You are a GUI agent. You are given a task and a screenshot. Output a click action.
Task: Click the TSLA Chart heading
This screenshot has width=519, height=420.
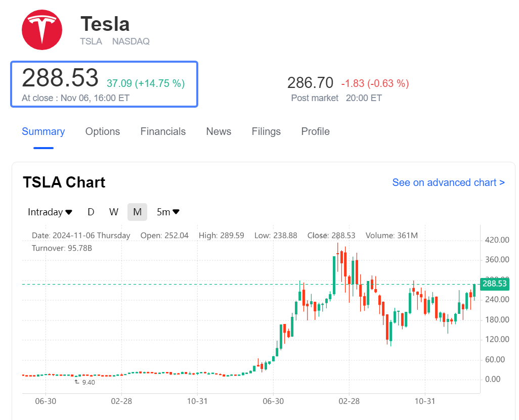point(64,182)
